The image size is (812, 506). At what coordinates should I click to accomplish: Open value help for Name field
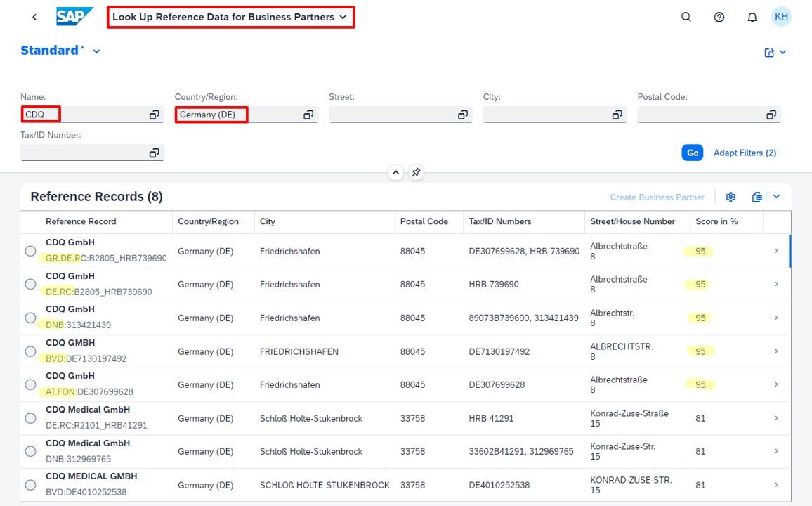[154, 115]
